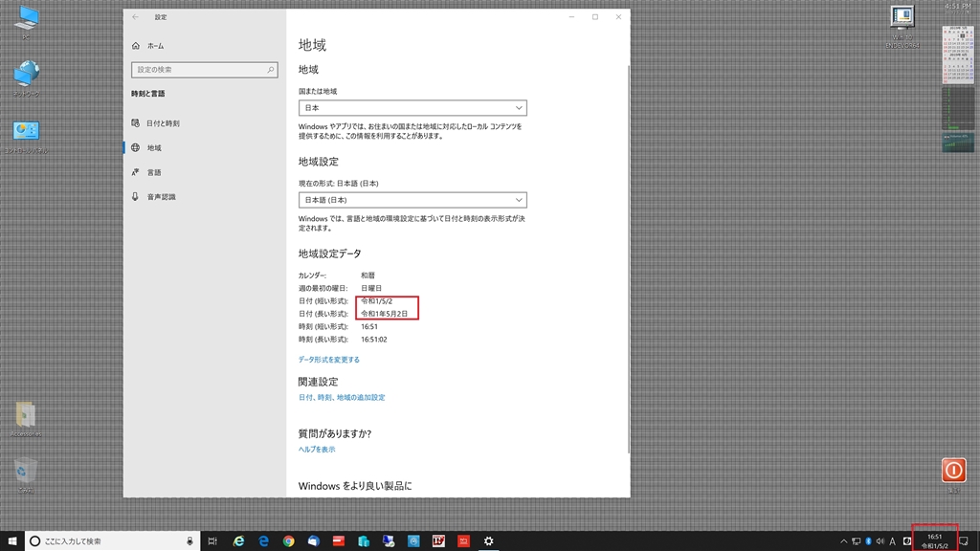This screenshot has width=980, height=551.
Task: Go back with Settings back arrow
Action: click(136, 17)
